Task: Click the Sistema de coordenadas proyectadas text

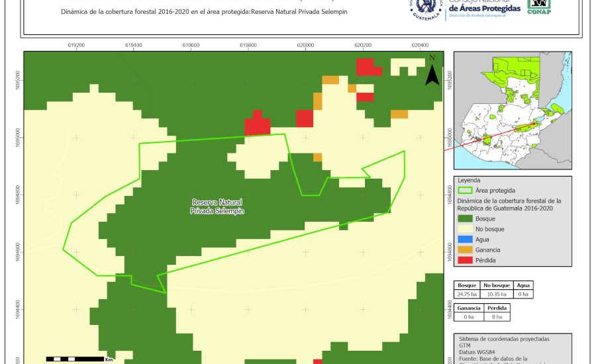Action: pos(504,339)
